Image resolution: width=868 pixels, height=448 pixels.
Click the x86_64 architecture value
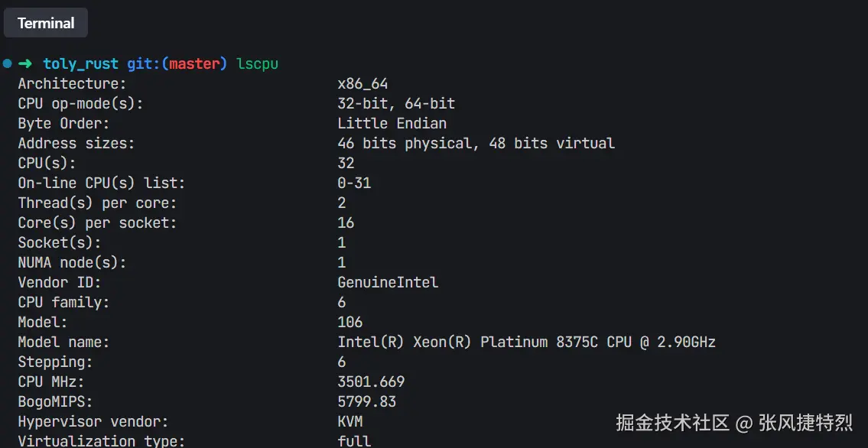pyautogui.click(x=362, y=83)
